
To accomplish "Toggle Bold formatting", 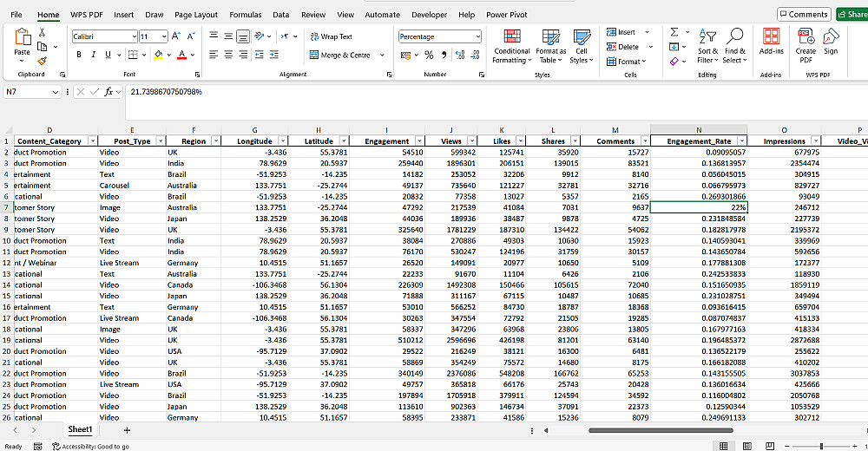I will 80,55.
